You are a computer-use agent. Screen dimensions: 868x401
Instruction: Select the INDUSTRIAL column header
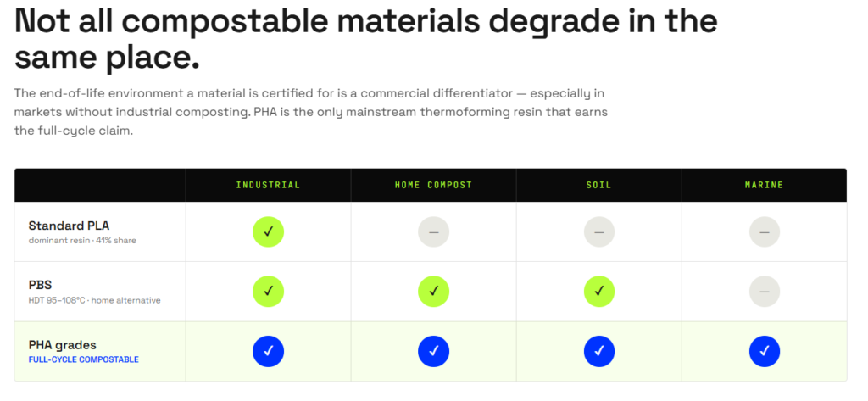point(268,185)
